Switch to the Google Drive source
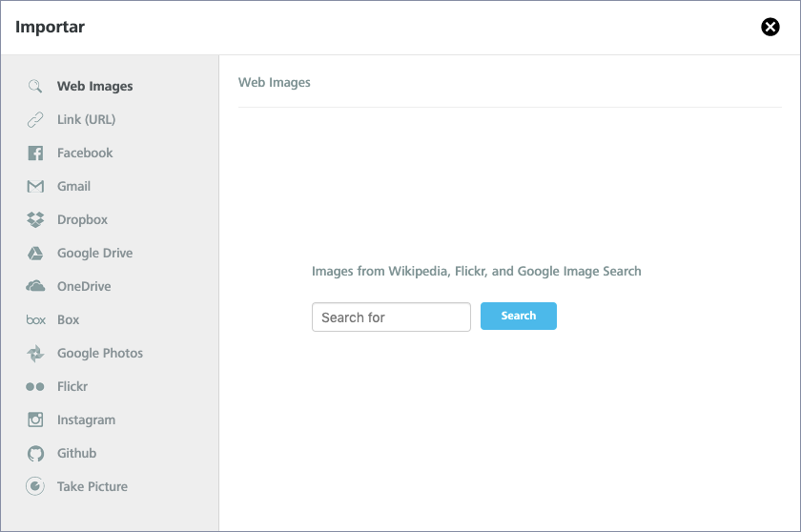This screenshot has height=532, width=801. [95, 254]
